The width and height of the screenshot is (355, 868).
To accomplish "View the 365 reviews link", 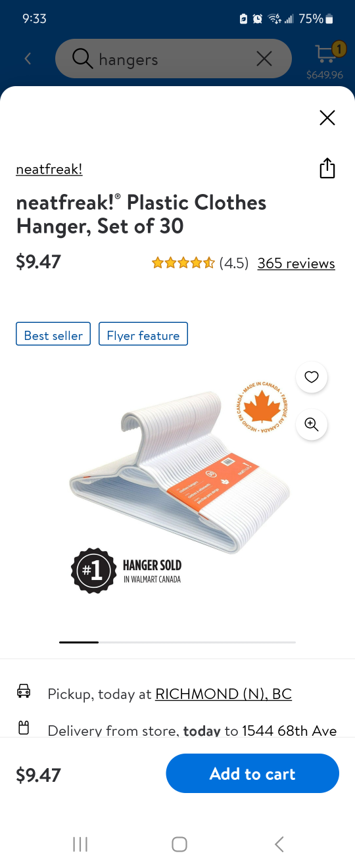I will [296, 263].
